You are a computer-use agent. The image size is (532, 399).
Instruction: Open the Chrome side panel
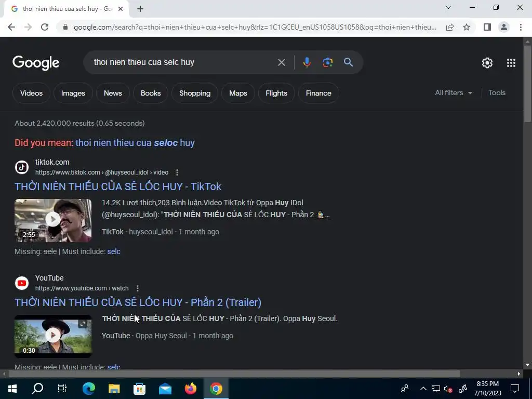click(487, 27)
